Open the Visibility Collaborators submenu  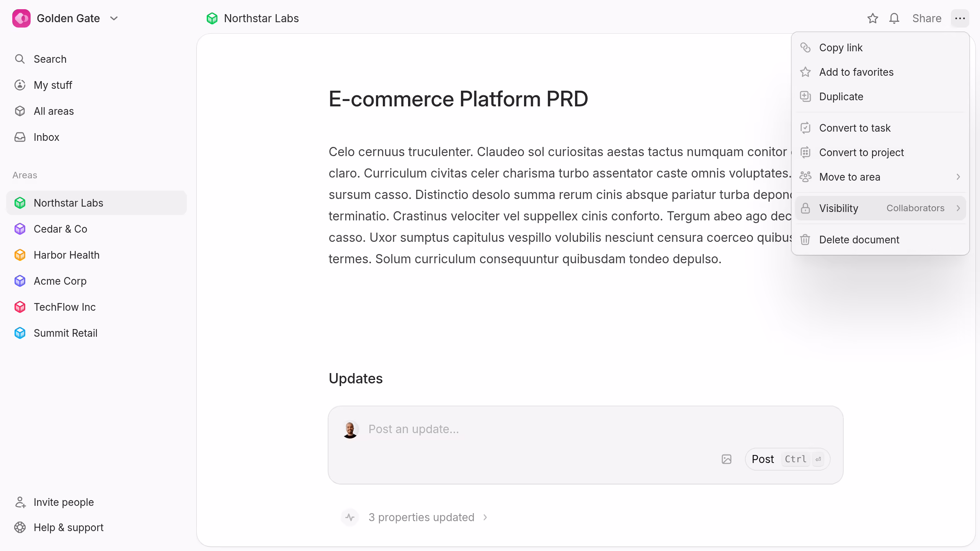880,208
